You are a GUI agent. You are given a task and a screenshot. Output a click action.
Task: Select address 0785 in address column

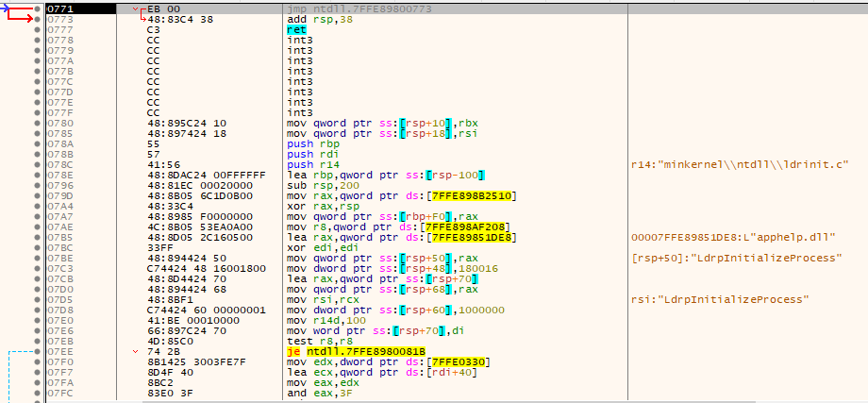click(58, 133)
